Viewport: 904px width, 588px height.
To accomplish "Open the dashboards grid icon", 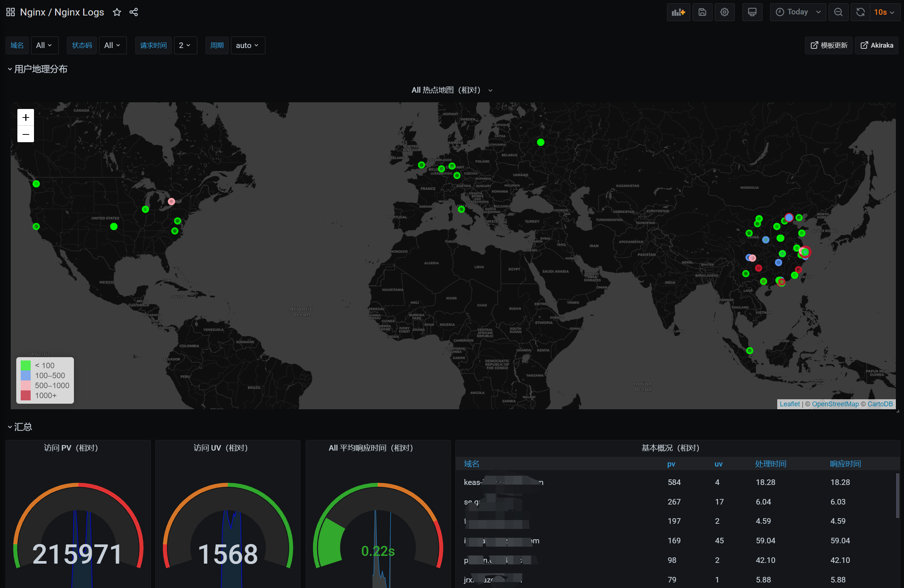I will point(11,12).
